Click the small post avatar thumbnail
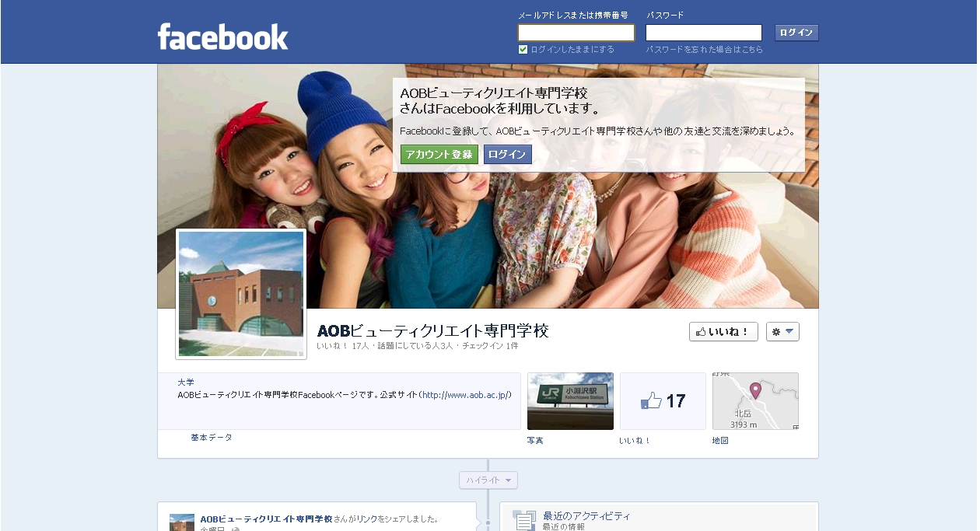Viewport: 980px width, 531px height. point(182,522)
